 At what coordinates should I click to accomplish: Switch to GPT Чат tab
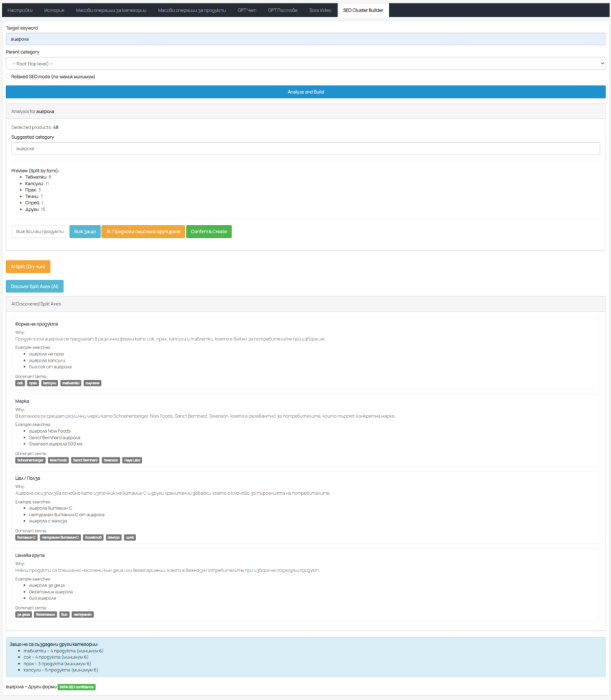(x=247, y=10)
